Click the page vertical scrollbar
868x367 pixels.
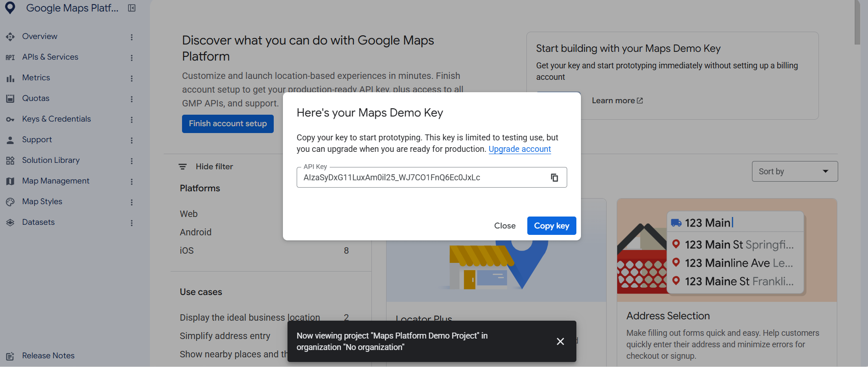pos(857,22)
